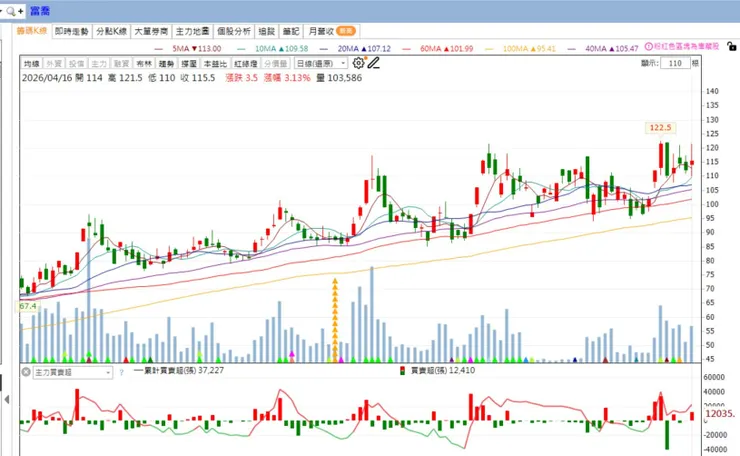Switch to the 追蹤 tab
Image resolution: width=740 pixels, height=456 pixels.
(x=267, y=31)
